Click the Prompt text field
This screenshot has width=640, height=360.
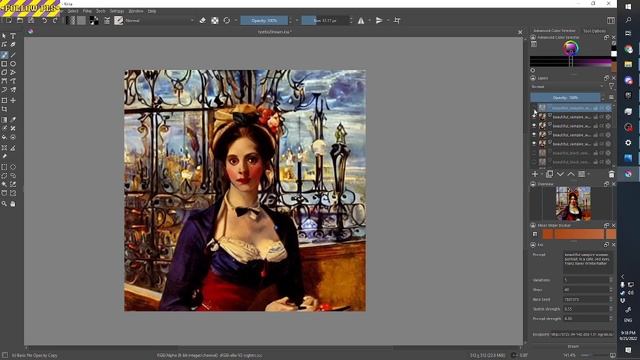[588, 262]
